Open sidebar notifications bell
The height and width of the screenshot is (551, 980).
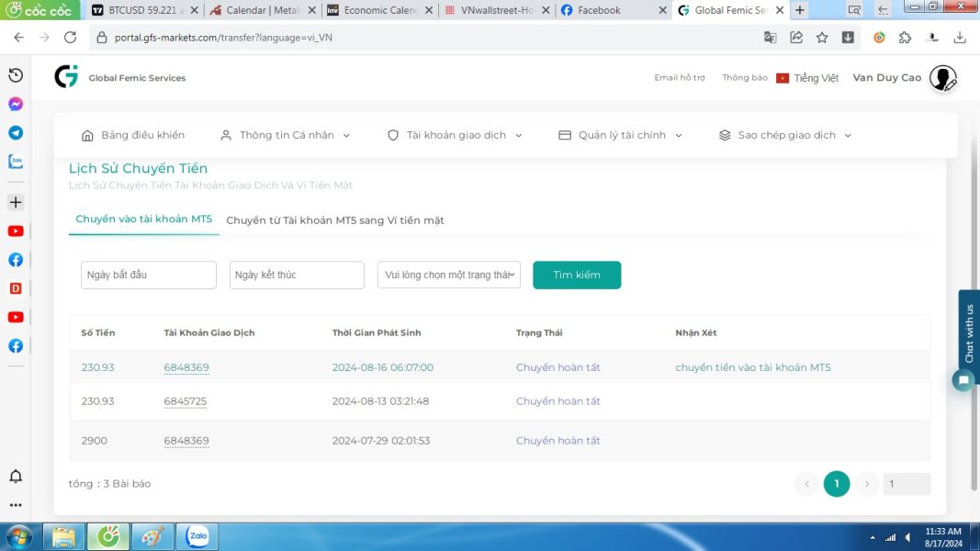coord(16,476)
